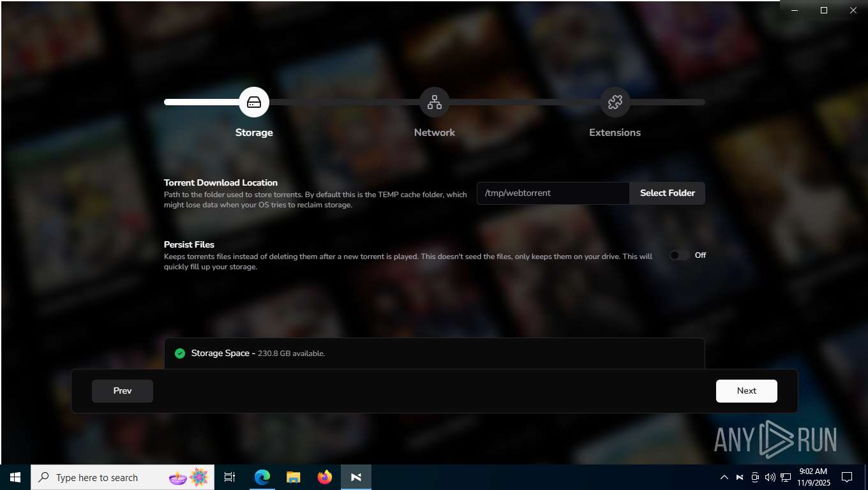Click the Next button
Image resolution: width=868 pixels, height=490 pixels.
click(x=747, y=391)
